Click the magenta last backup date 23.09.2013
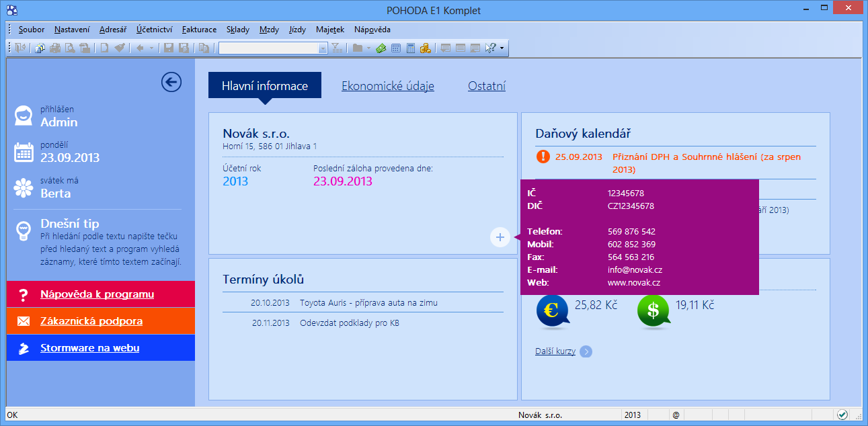The height and width of the screenshot is (426, 868). click(x=343, y=181)
